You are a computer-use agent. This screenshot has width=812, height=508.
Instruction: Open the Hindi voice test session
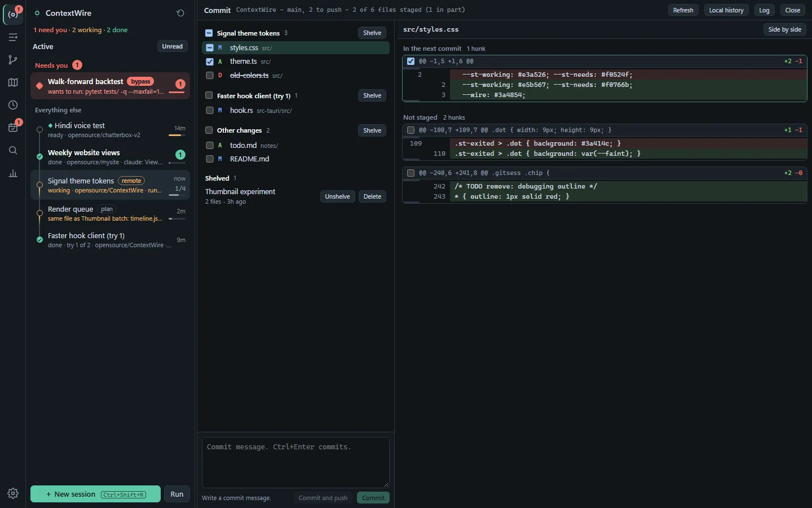click(x=110, y=130)
